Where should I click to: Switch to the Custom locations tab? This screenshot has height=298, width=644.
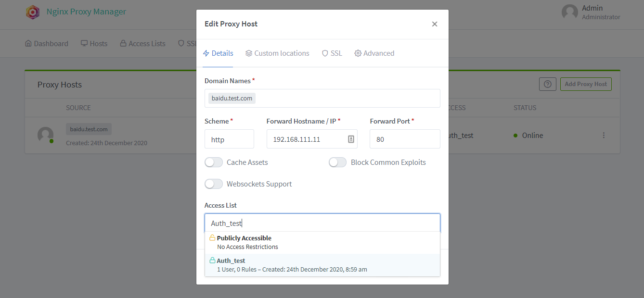click(x=277, y=53)
